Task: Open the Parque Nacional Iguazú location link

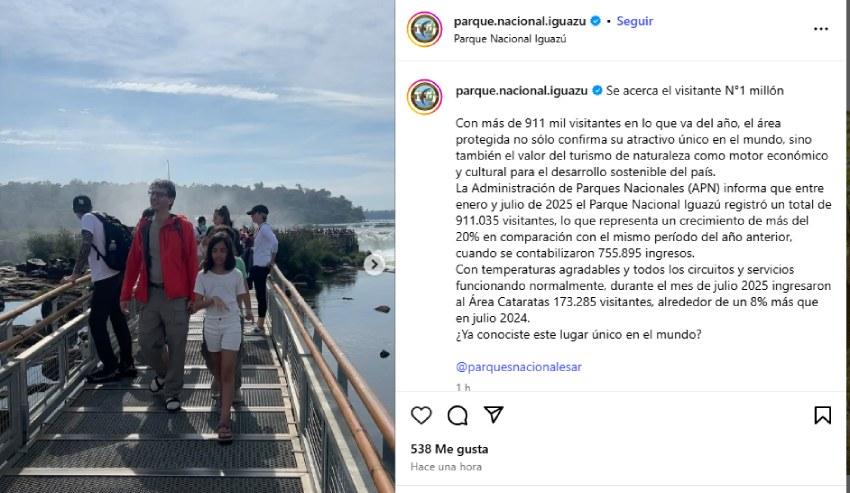Action: [510, 39]
